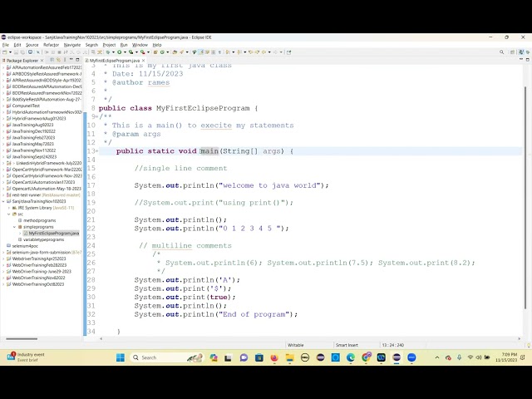Click the Writable status bar entry

coord(296,345)
